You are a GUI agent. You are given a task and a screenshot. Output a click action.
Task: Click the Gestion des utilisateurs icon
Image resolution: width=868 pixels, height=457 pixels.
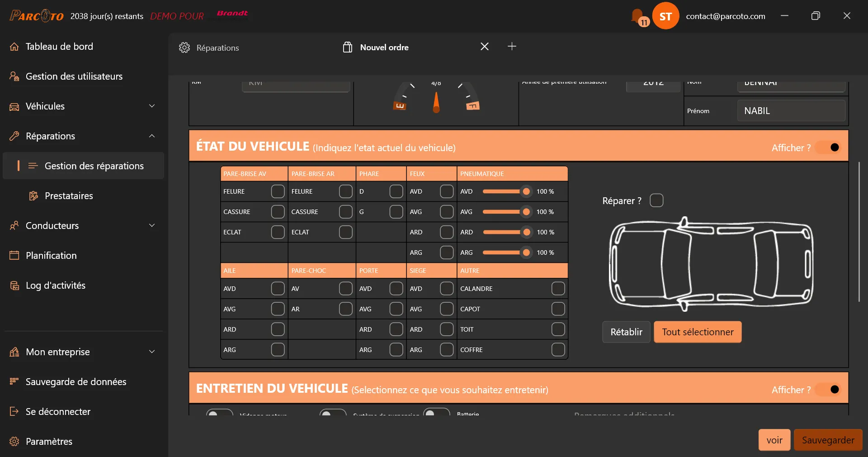click(14, 76)
